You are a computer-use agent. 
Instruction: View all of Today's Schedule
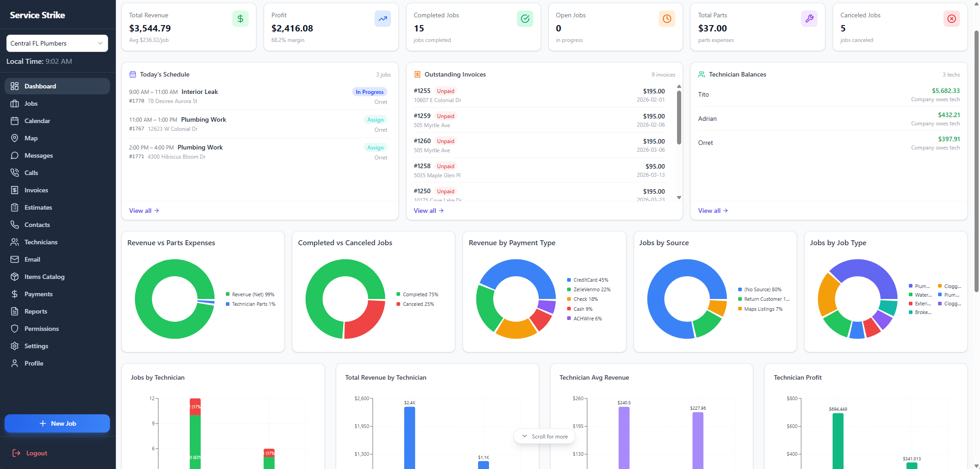[x=144, y=211]
